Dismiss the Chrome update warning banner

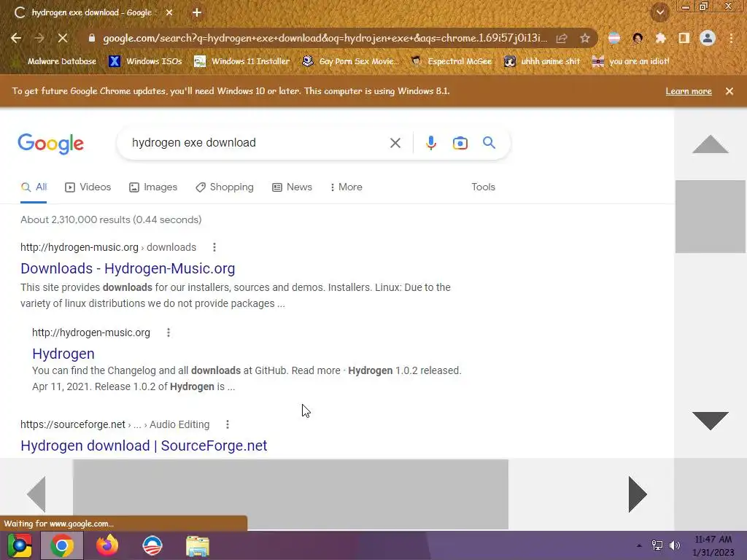pos(729,91)
